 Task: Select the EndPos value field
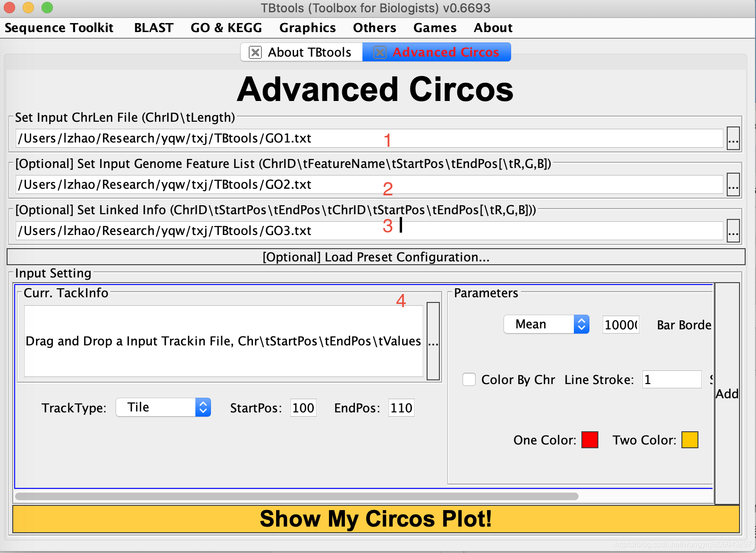(x=401, y=407)
